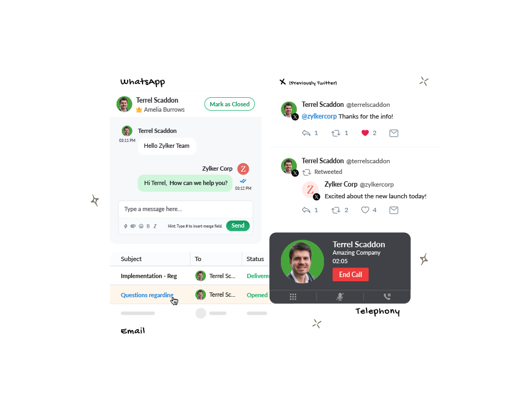Mute the microphone on call
The image size is (532, 411).
[339, 297]
